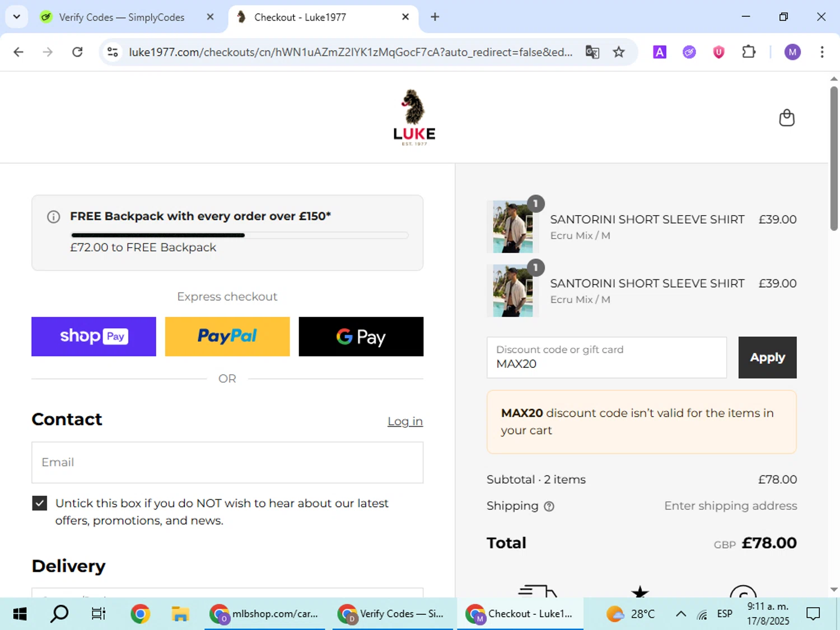Pay with the PayPal button
840x630 pixels.
(x=227, y=337)
